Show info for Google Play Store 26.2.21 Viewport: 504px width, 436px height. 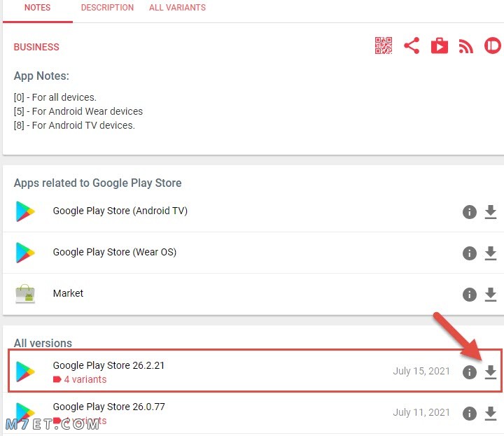click(x=469, y=372)
